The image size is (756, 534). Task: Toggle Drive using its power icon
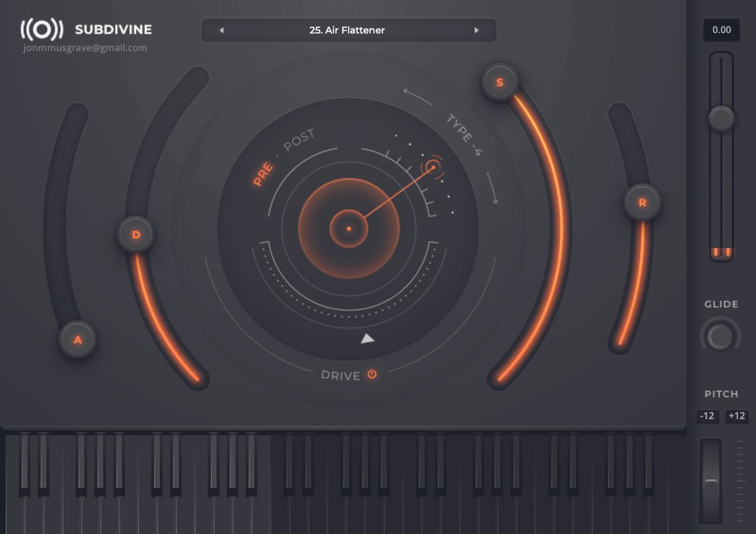pos(372,375)
